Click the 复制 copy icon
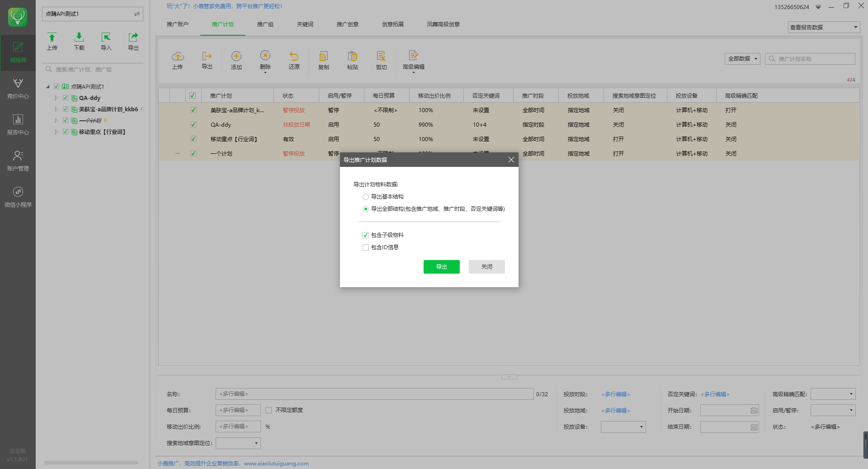The height and width of the screenshot is (469, 868). point(324,60)
